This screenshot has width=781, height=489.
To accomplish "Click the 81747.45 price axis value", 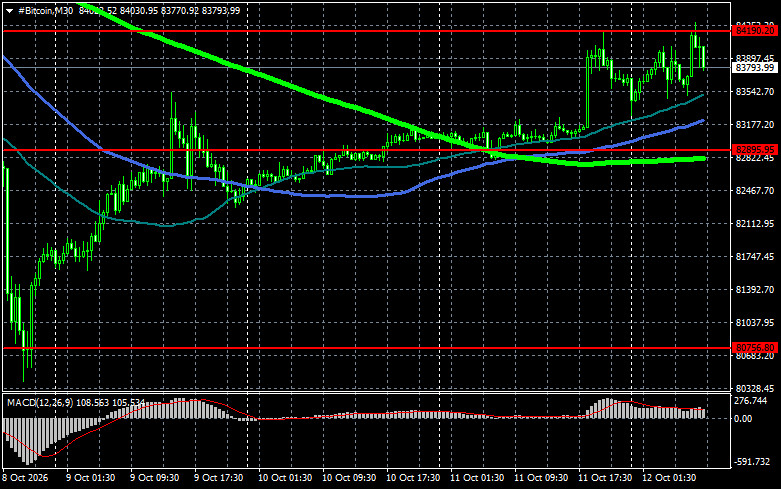I will 755,256.
